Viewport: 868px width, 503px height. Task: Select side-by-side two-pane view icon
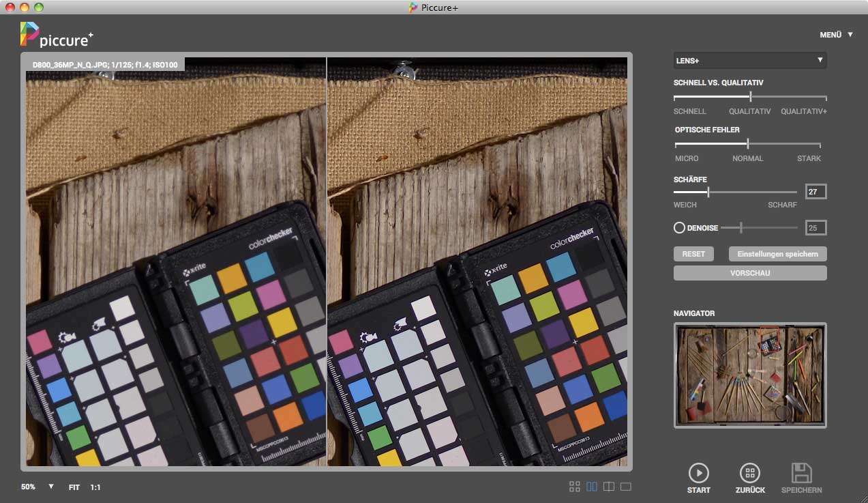[x=592, y=487]
